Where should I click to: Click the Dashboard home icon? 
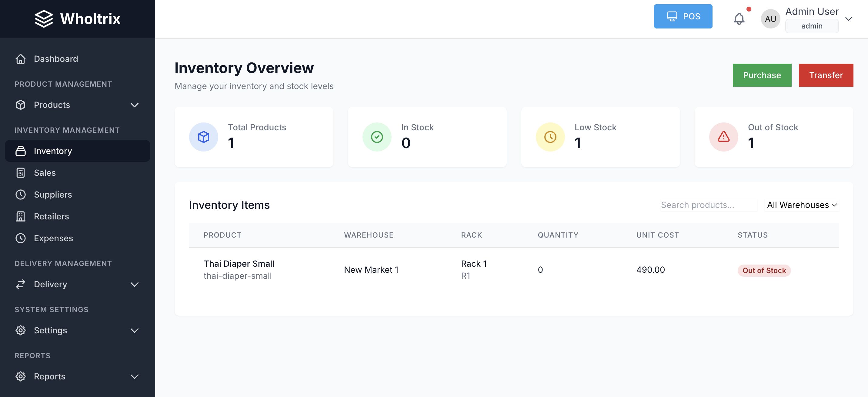(21, 59)
